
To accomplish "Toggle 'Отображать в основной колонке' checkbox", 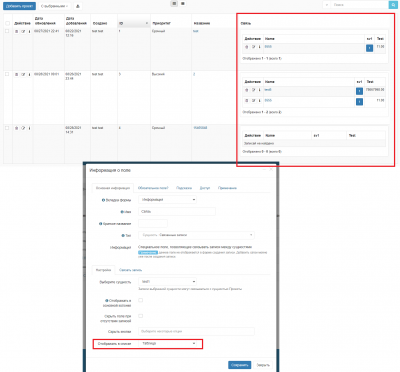I will pos(140,300).
